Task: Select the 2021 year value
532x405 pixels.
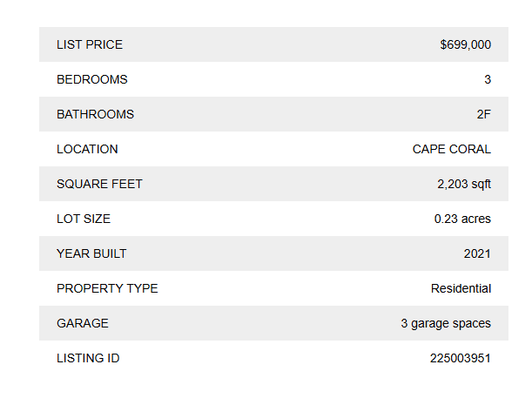Action: coord(477,253)
